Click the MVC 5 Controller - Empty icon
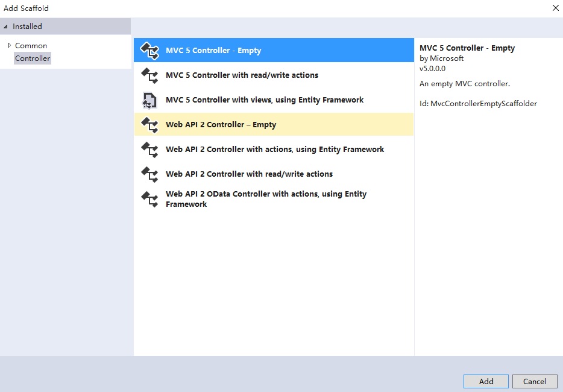 (149, 51)
